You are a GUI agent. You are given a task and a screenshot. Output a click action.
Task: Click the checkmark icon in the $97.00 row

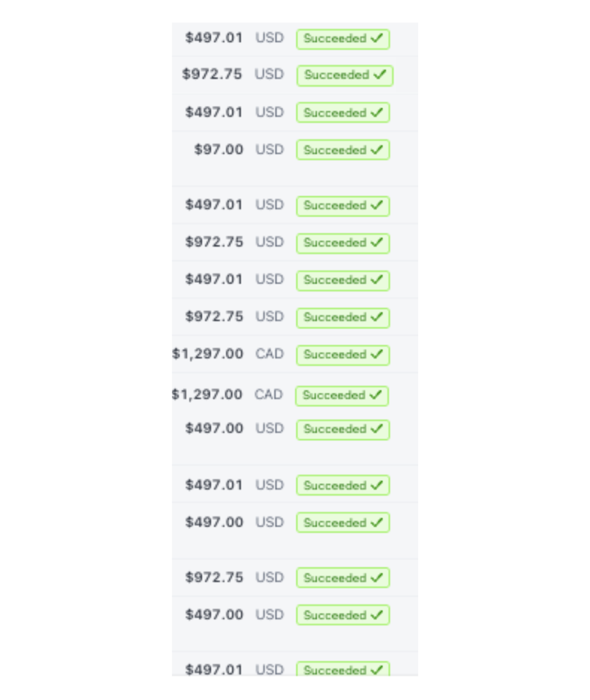pos(377,149)
